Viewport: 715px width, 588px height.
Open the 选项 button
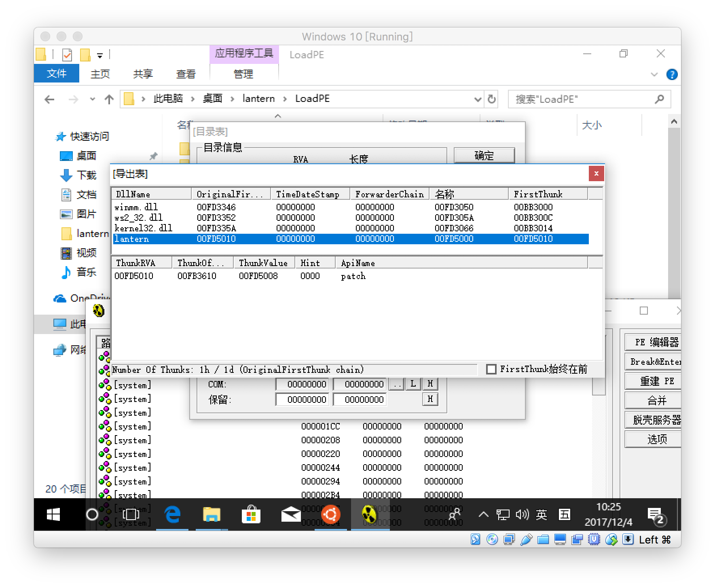pos(653,439)
